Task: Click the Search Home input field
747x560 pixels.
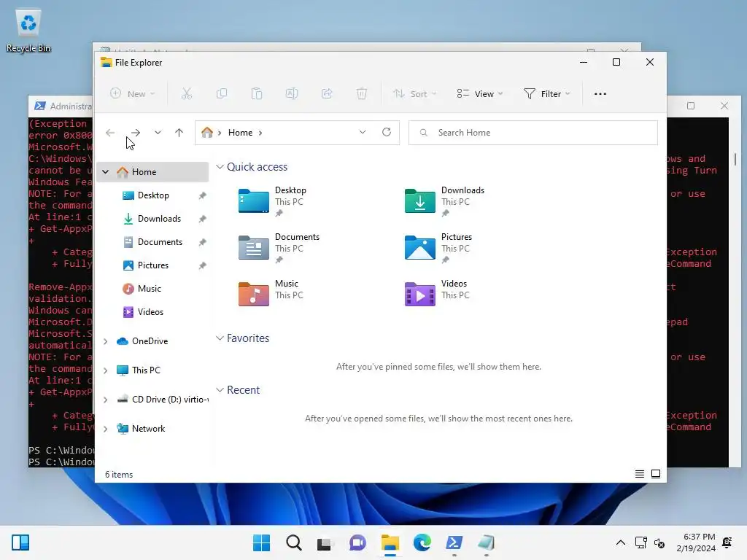Action: click(x=533, y=133)
